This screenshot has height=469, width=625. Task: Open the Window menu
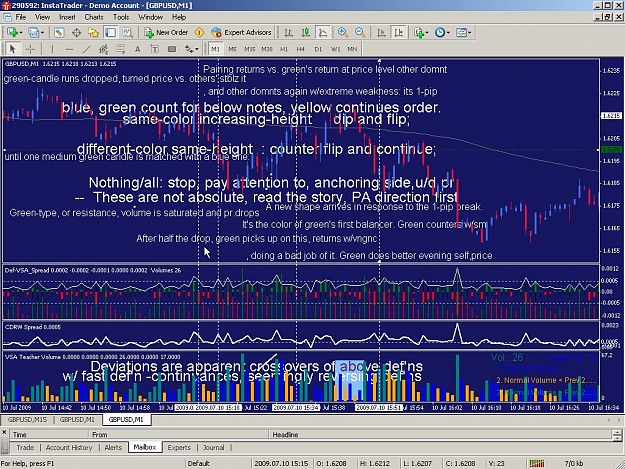pos(150,17)
